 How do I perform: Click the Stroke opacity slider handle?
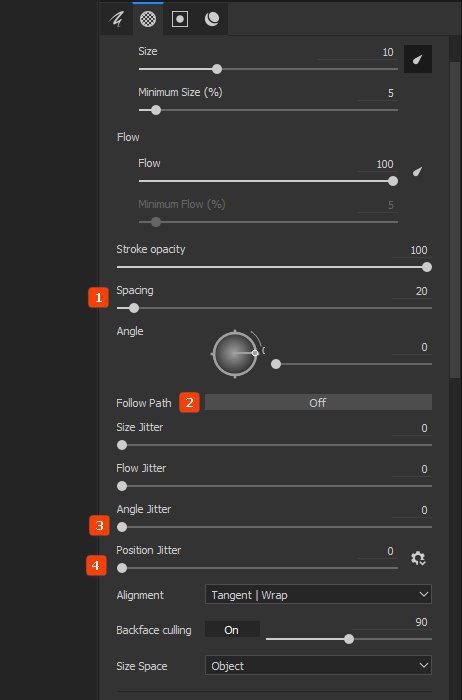pos(427,267)
